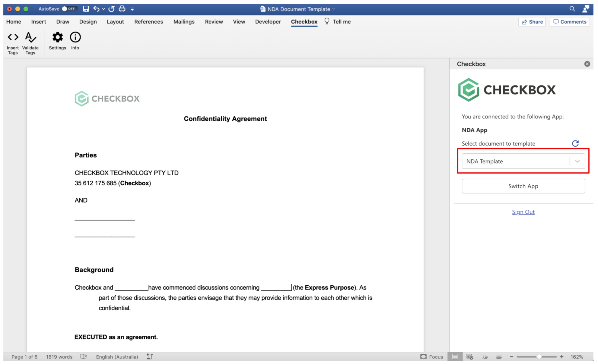
Task: Open the Design tab
Action: [x=88, y=22]
